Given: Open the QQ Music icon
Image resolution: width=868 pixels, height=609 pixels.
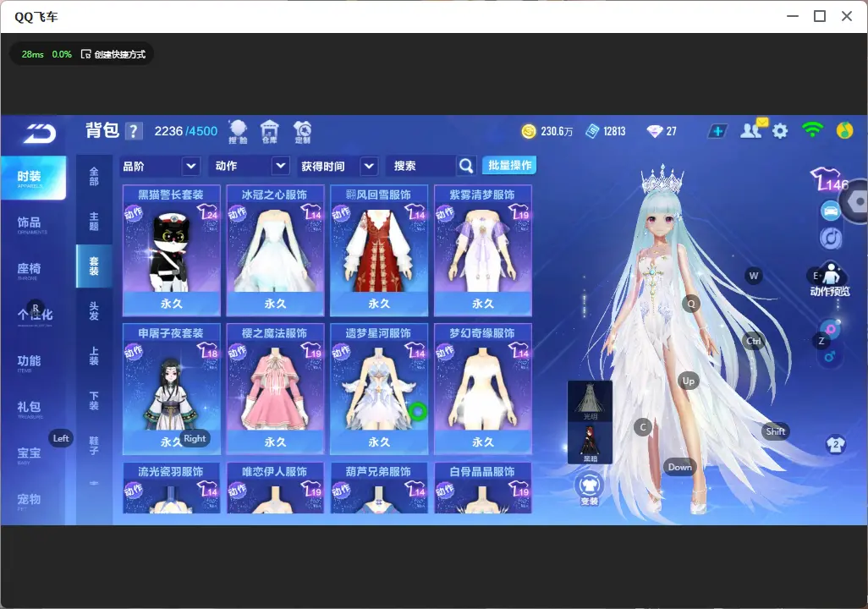Looking at the screenshot, I should (x=845, y=130).
